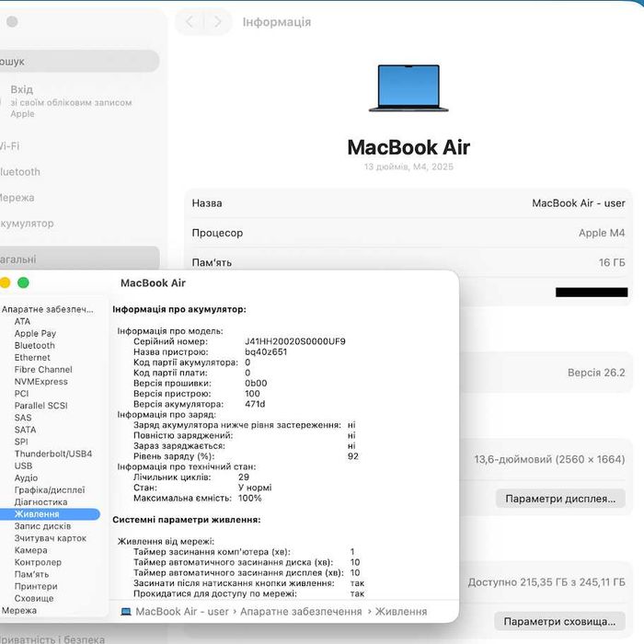This screenshot has width=644, height=644.
Task: Select NVMExpress in hardware list
Action: pyautogui.click(x=41, y=382)
